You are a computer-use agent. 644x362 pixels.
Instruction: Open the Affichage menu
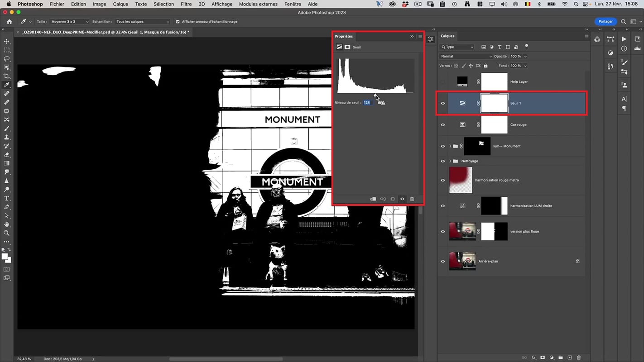pyautogui.click(x=222, y=4)
